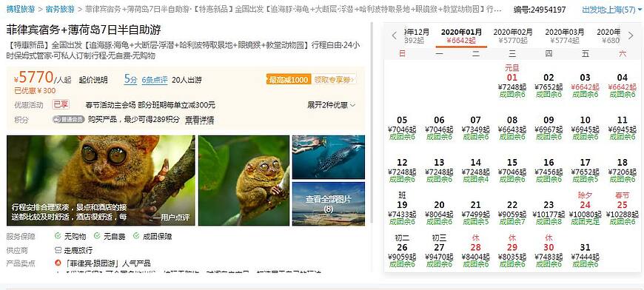Select January 17 date ¥7652 成团余5
Image resolution: width=644 pixels, height=290 pixels.
[x=586, y=171]
